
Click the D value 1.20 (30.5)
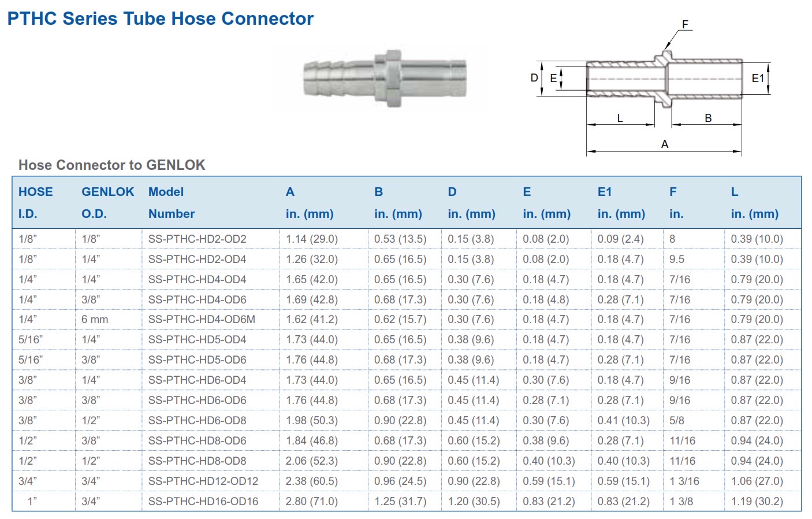coord(474,502)
